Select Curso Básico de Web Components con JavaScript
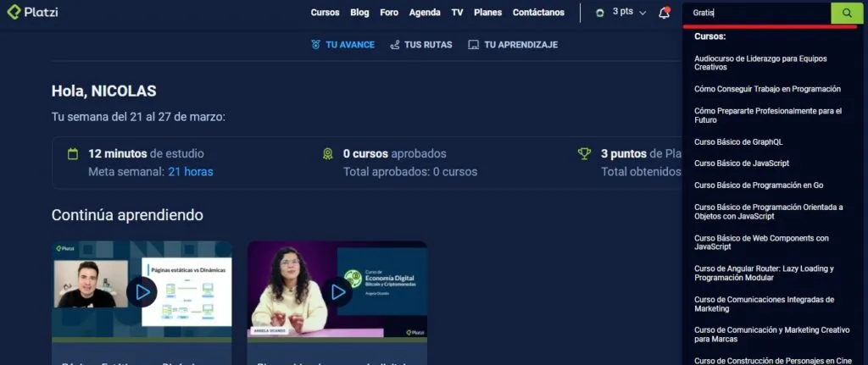This screenshot has width=868, height=365. point(762,243)
